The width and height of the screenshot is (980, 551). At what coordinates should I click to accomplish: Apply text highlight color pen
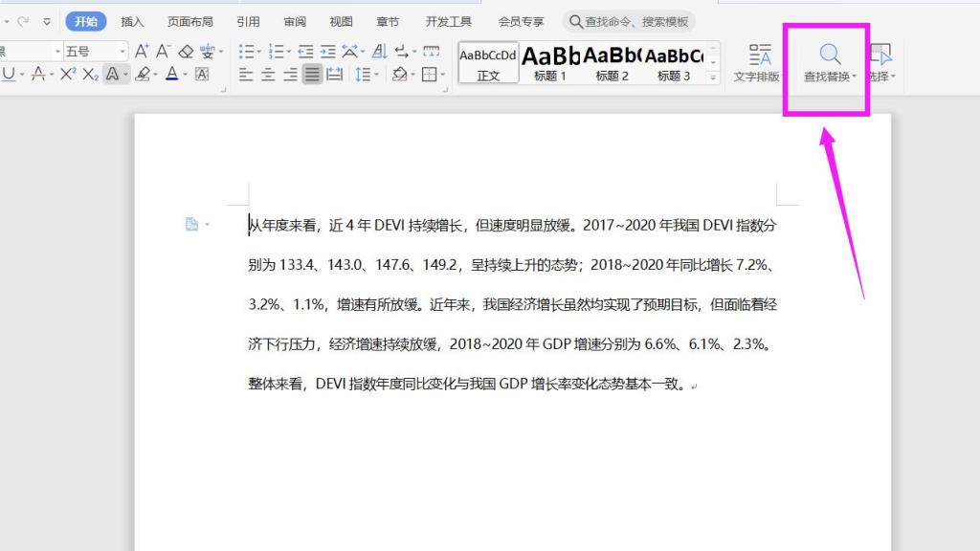pos(143,75)
